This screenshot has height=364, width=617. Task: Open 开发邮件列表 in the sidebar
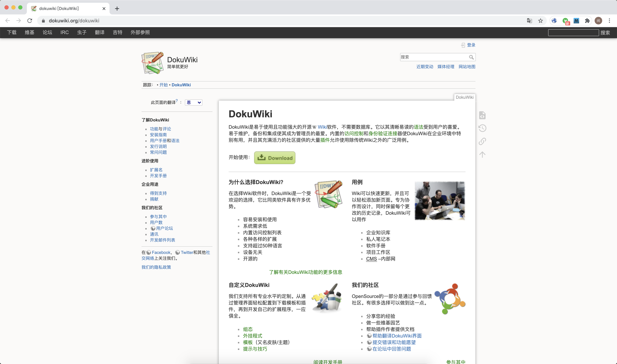pyautogui.click(x=163, y=240)
